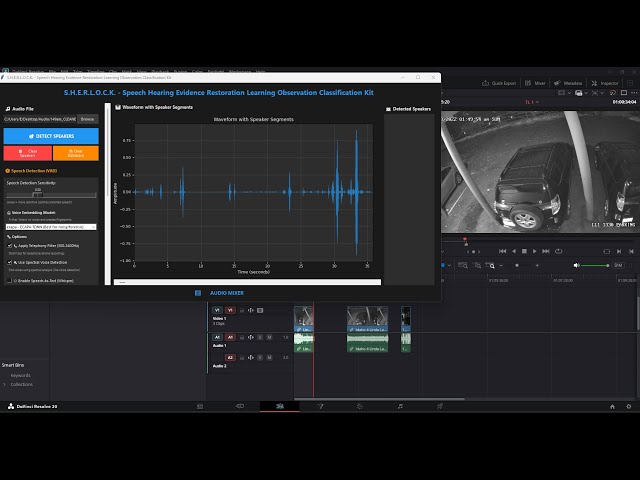The width and height of the screenshot is (640, 480).
Task: Expand the Collections smart bin
Action: point(5,384)
